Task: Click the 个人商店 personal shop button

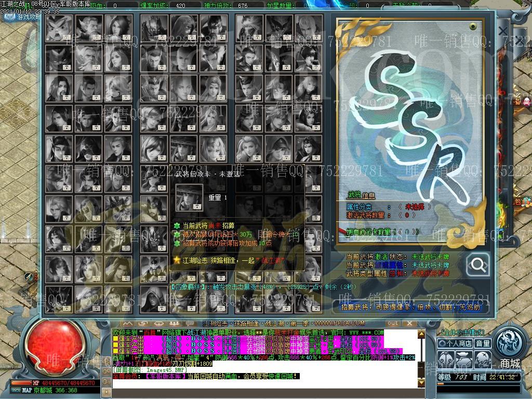Action: (x=455, y=343)
